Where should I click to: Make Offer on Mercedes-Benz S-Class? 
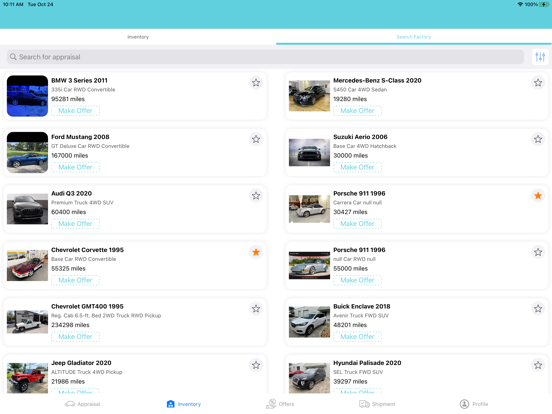click(357, 111)
